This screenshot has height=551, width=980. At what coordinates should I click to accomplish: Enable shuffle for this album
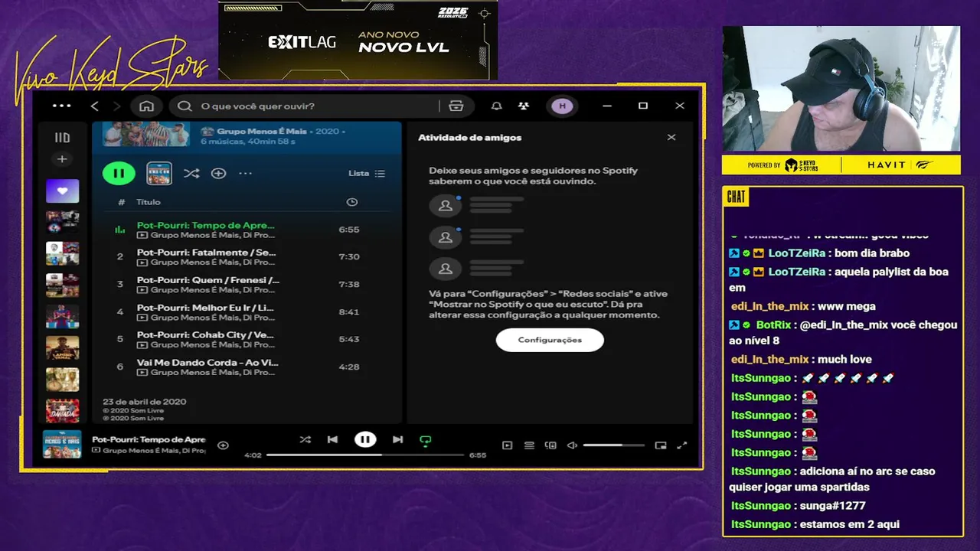point(191,174)
